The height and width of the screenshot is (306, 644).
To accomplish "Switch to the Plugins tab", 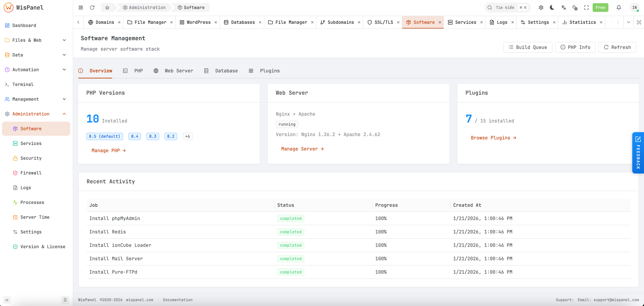I will (270, 71).
